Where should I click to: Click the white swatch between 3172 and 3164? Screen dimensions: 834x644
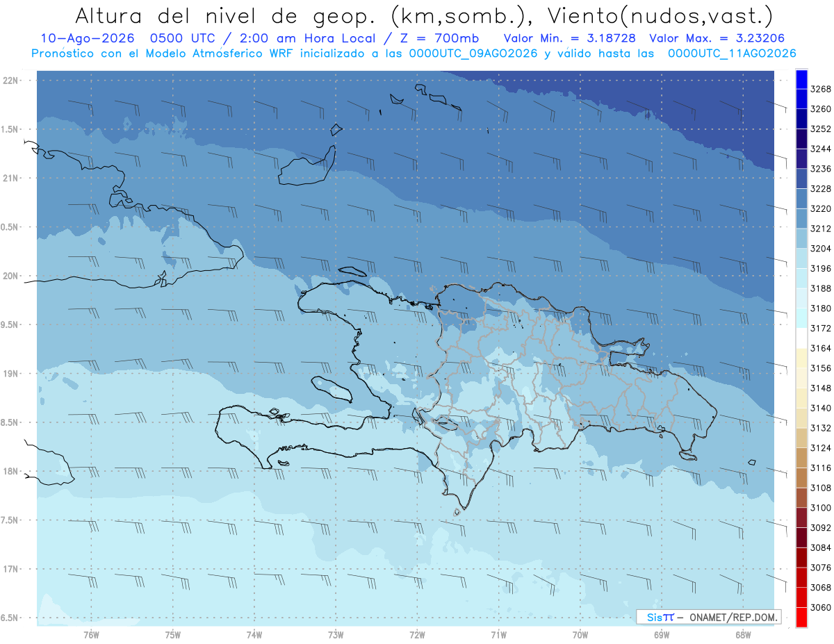[x=801, y=338]
